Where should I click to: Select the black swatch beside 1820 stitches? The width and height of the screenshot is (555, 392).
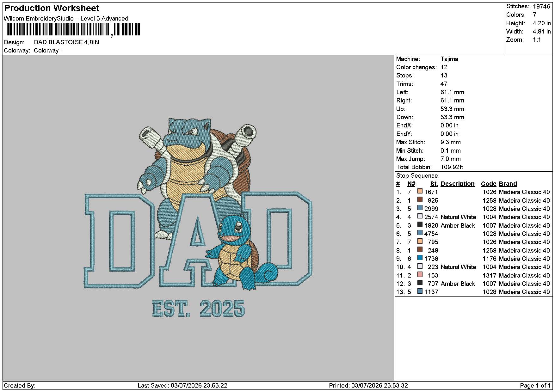pos(420,225)
